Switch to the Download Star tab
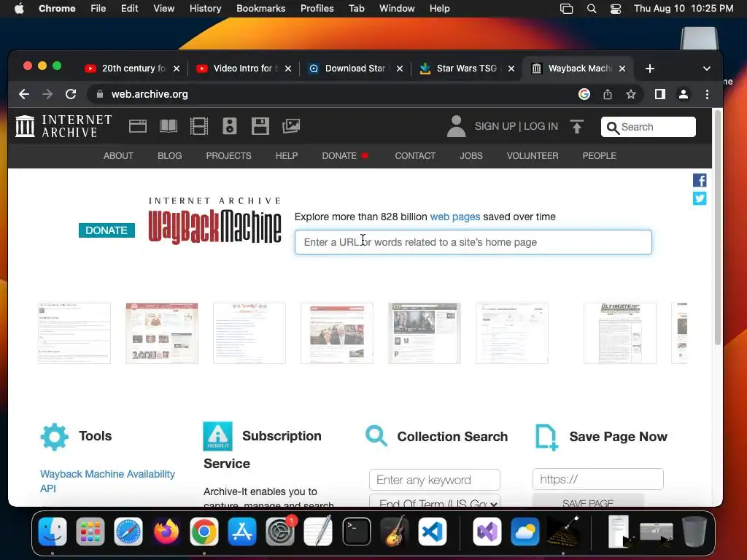Screen dimensions: 747x560 355,69
